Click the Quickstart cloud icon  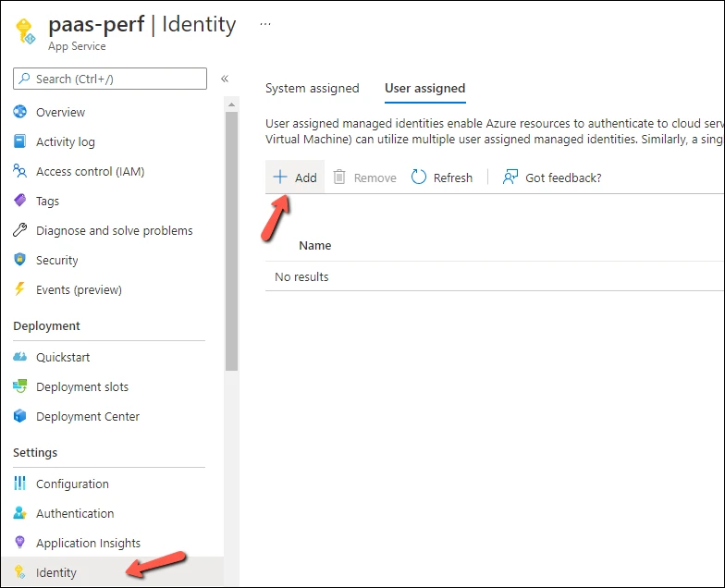20,357
